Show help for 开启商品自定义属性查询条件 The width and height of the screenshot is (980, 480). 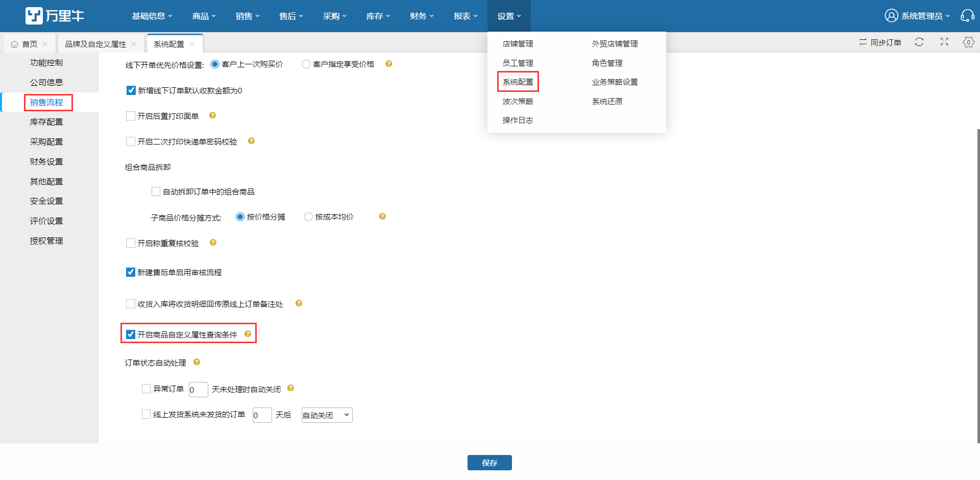click(248, 334)
